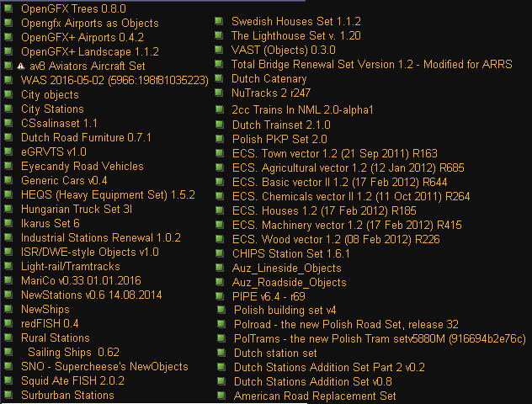Select Hungarian Truck Set 3l

pyautogui.click(x=77, y=209)
